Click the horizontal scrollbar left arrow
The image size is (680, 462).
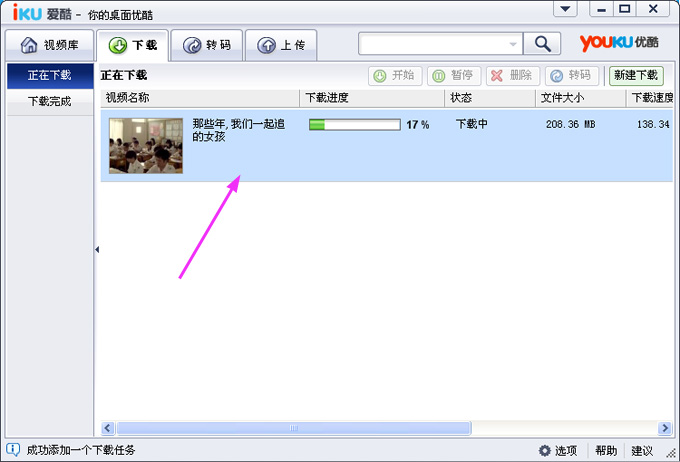(108, 428)
